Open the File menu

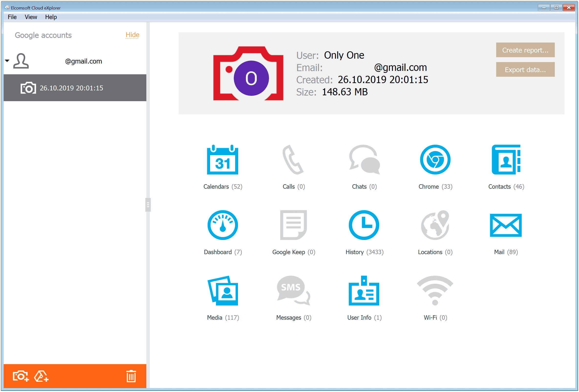pyautogui.click(x=12, y=17)
